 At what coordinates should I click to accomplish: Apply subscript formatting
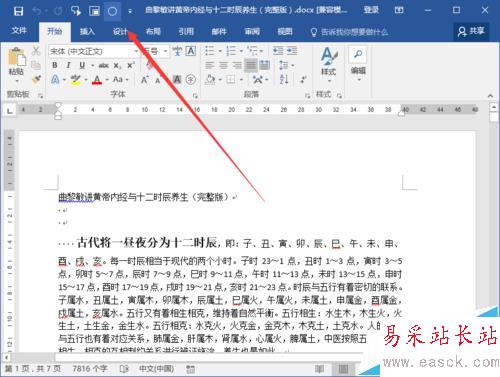[x=117, y=65]
